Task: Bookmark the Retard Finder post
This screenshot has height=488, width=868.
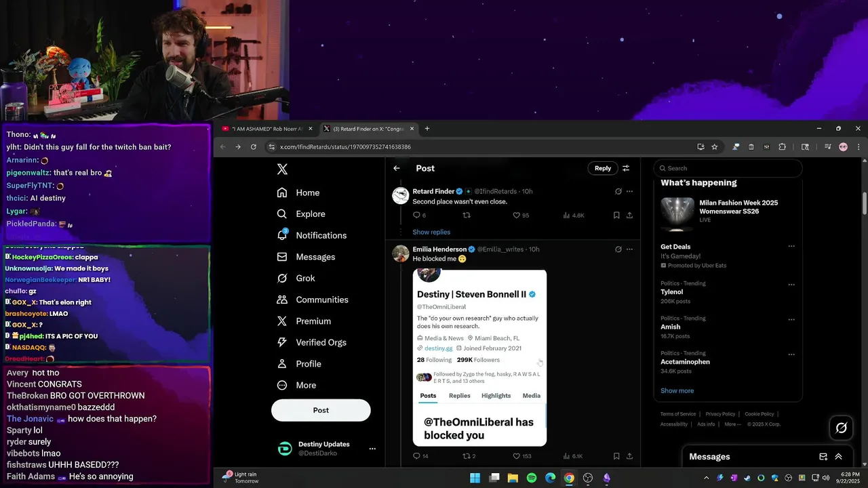Action: [x=616, y=216]
